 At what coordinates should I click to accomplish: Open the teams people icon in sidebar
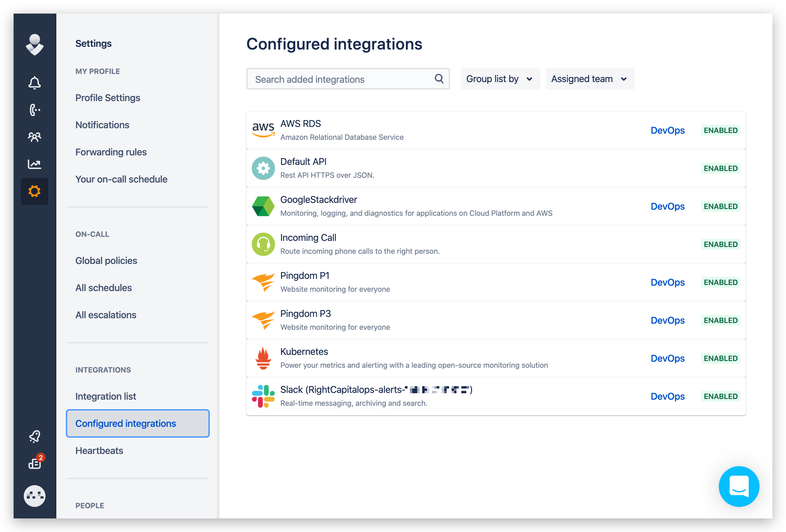tap(35, 137)
